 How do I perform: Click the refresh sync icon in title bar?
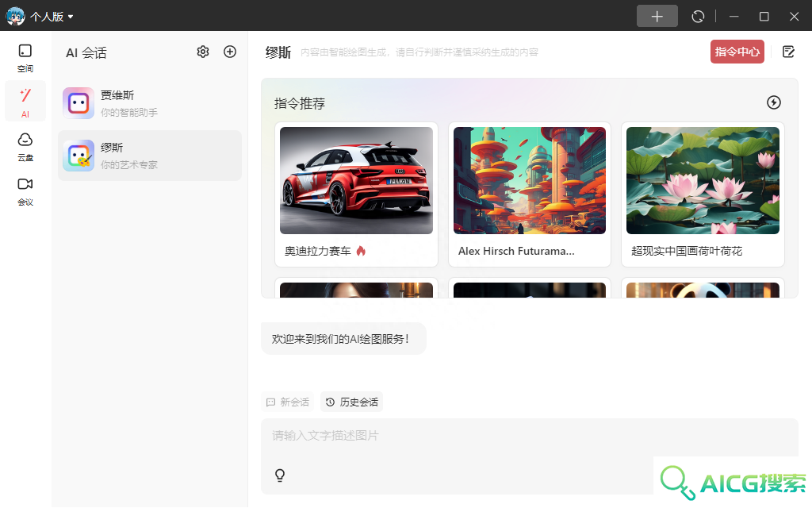point(698,17)
